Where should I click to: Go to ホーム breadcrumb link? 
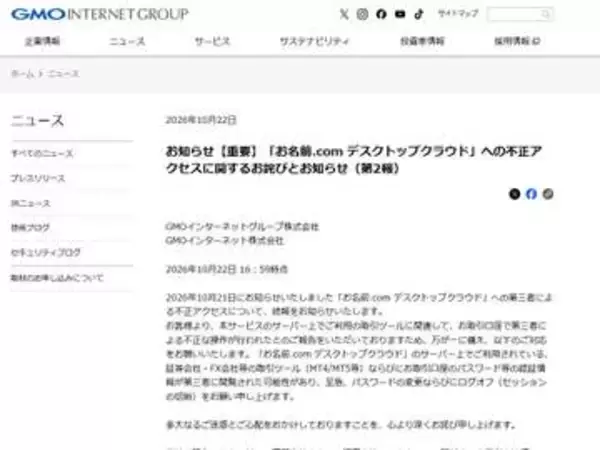click(x=23, y=73)
